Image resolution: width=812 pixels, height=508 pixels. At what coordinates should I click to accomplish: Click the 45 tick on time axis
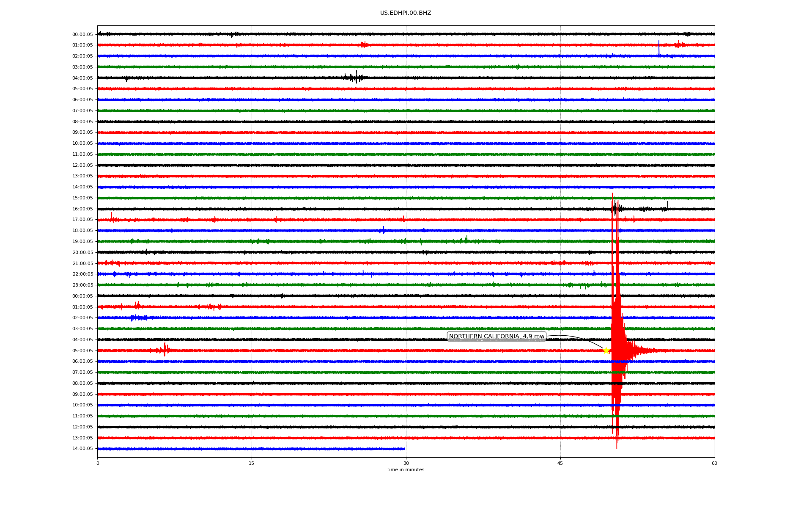pyautogui.click(x=560, y=463)
